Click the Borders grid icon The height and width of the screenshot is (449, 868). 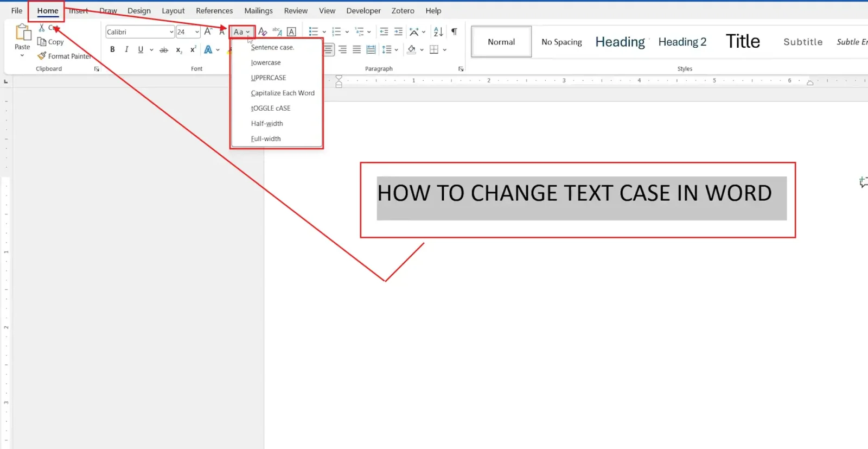click(434, 50)
